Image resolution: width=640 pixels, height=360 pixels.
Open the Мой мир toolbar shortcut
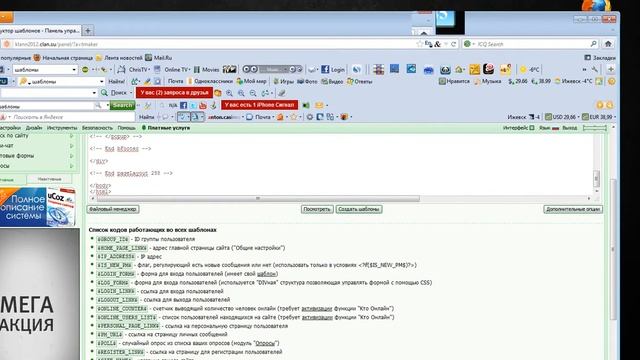tap(251, 81)
